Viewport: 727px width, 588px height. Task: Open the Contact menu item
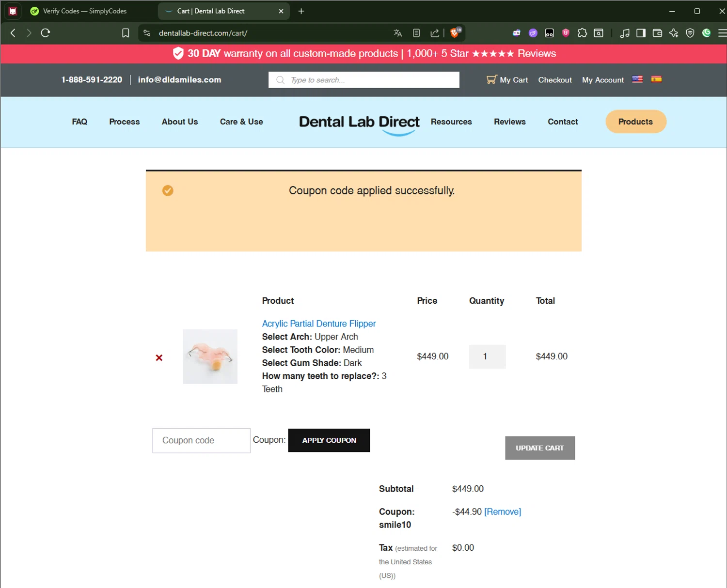[563, 122]
